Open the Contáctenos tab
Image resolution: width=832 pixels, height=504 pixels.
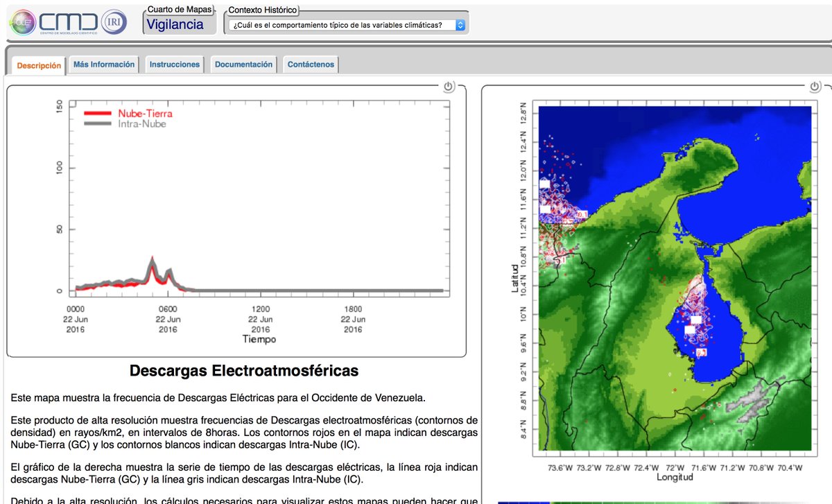(311, 64)
